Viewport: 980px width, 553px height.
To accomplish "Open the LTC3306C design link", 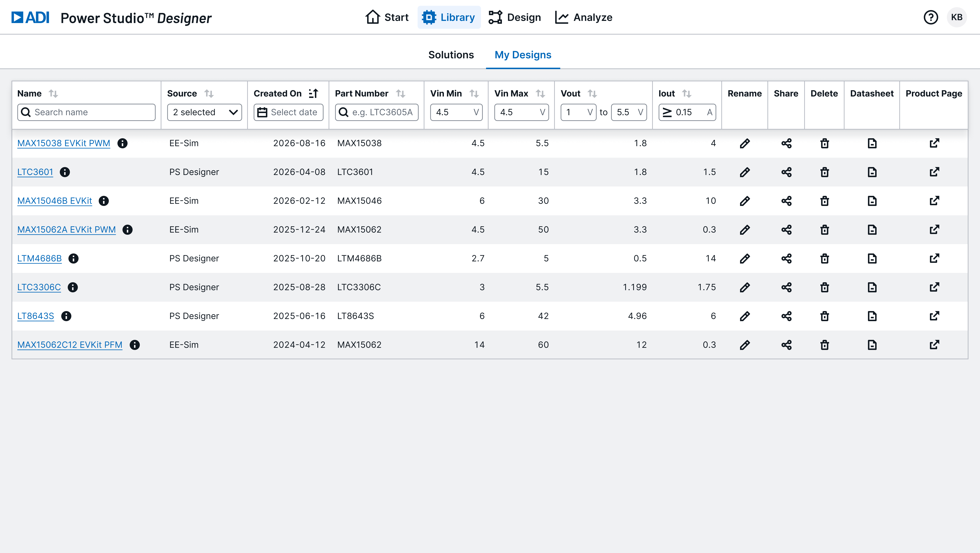I will (39, 287).
